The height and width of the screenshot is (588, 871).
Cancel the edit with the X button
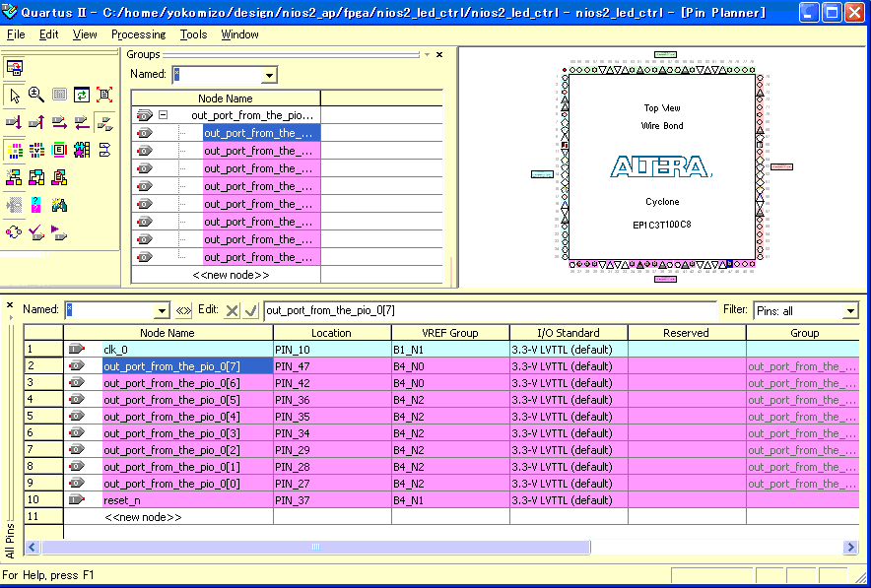pos(233,310)
